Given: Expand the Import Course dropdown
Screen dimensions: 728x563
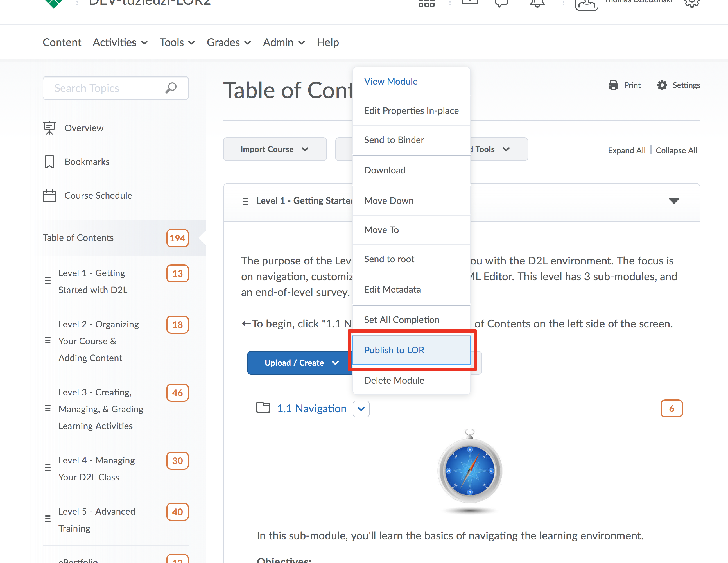Looking at the screenshot, I should [x=275, y=149].
